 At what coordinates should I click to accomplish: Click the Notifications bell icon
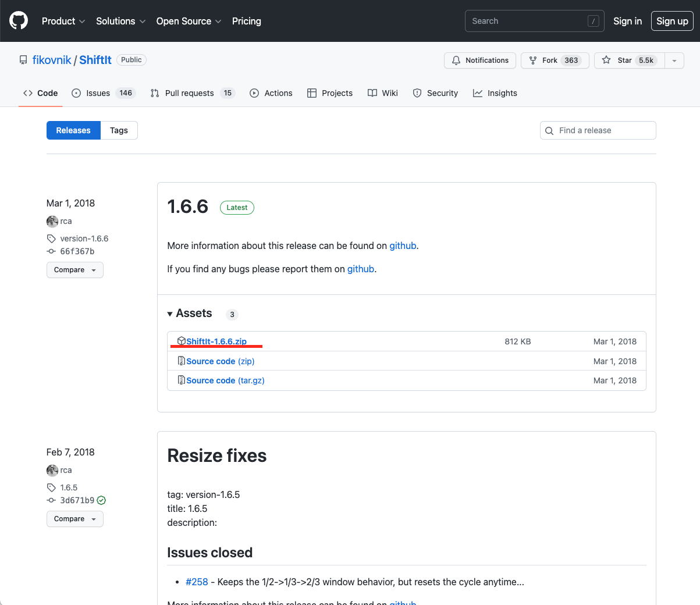click(x=456, y=61)
